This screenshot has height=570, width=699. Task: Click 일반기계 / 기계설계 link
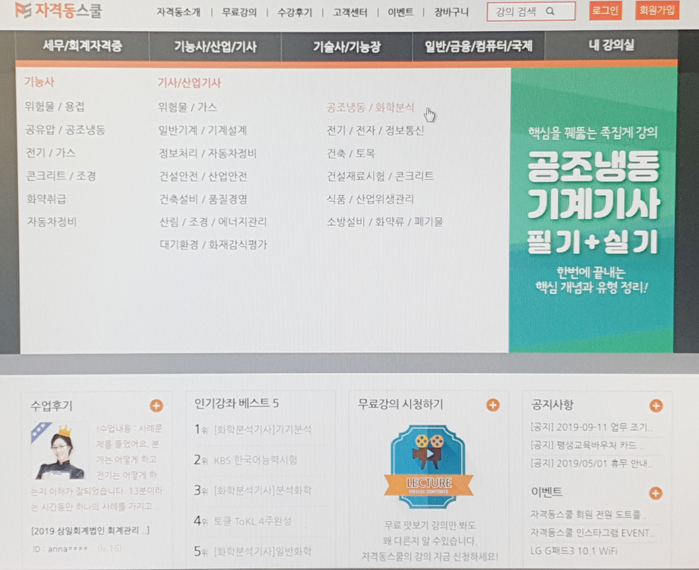203,131
